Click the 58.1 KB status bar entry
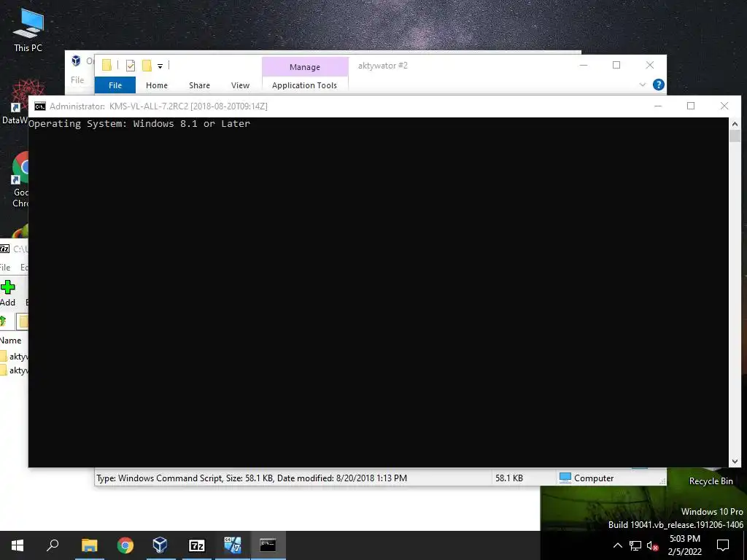Viewport: 747px width, 560px height. [508, 478]
